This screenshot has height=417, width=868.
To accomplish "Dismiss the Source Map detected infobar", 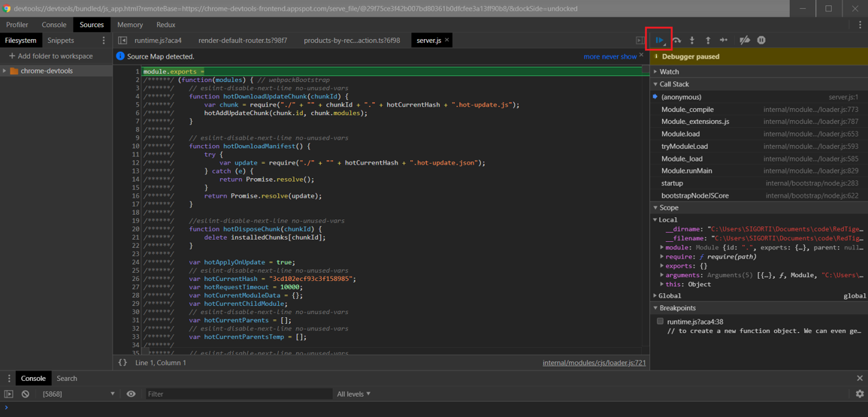I will (642, 55).
